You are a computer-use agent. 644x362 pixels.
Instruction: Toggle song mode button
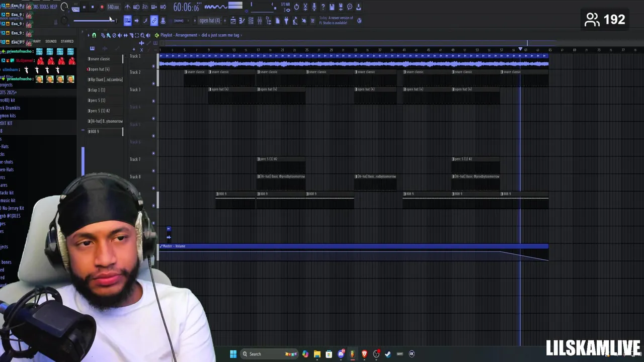tap(75, 9)
